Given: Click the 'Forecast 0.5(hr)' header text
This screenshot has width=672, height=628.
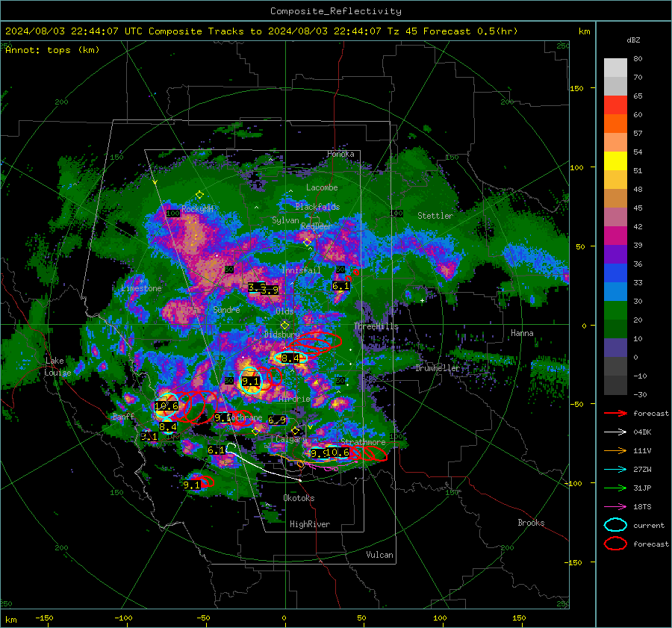Looking at the screenshot, I should pos(470,31).
